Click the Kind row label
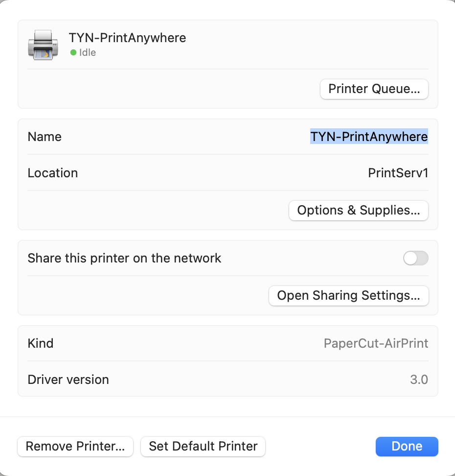Screen dimensions: 455x476 coord(40,343)
